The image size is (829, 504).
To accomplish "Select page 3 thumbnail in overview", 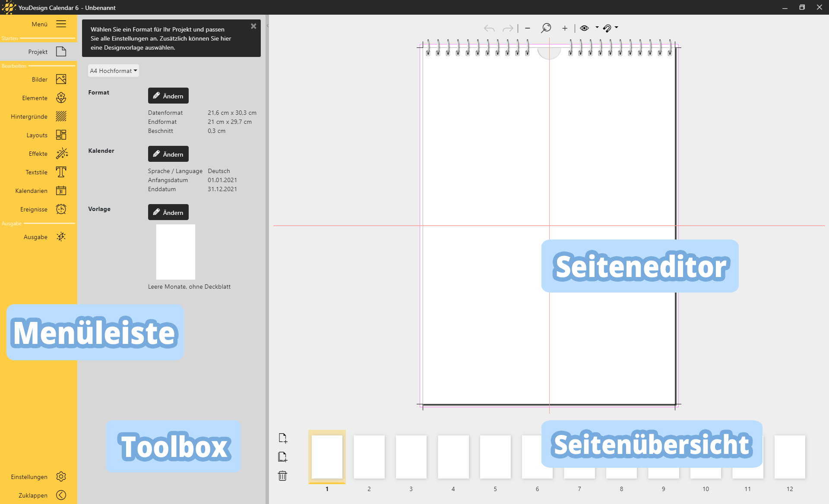I will [411, 457].
